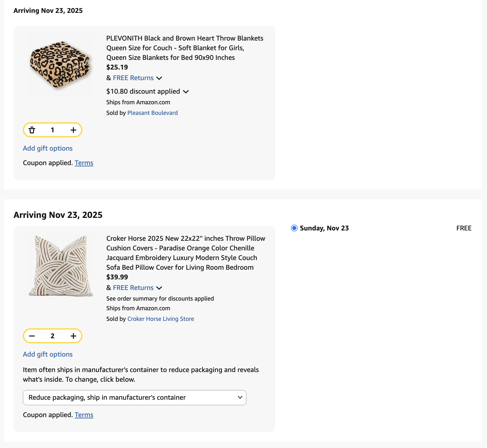This screenshot has height=448, width=487.
Task: Expand pillow cover FREE Returns chevron
Action: [159, 288]
